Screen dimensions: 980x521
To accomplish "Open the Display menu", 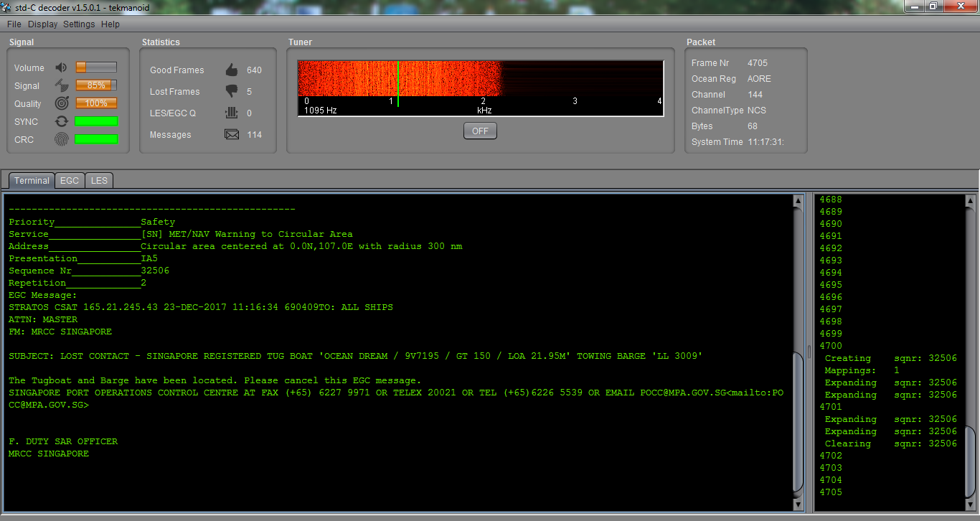I will (x=42, y=24).
